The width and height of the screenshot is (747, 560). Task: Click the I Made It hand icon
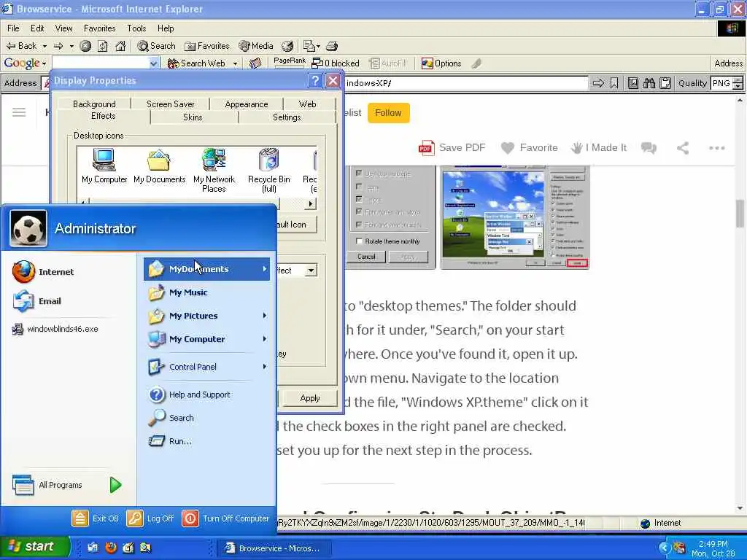click(576, 148)
